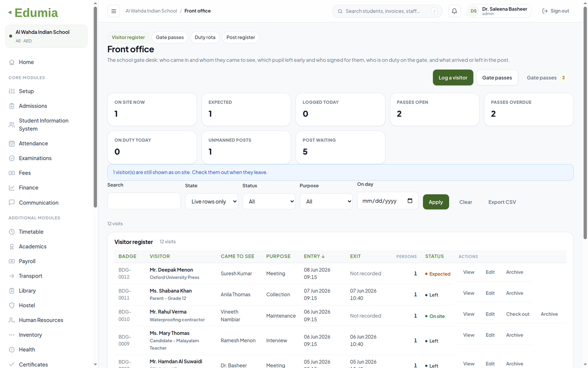This screenshot has width=588, height=368.
Task: Open the Hostel shield icon
Action: tap(12, 305)
